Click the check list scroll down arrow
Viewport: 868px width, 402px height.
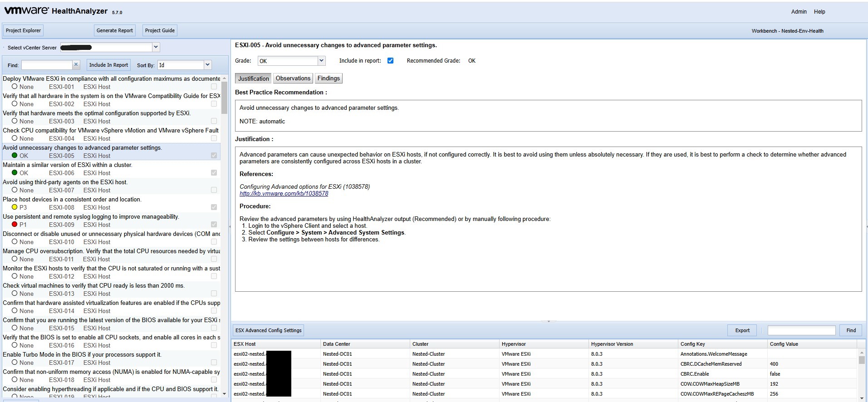pos(224,394)
